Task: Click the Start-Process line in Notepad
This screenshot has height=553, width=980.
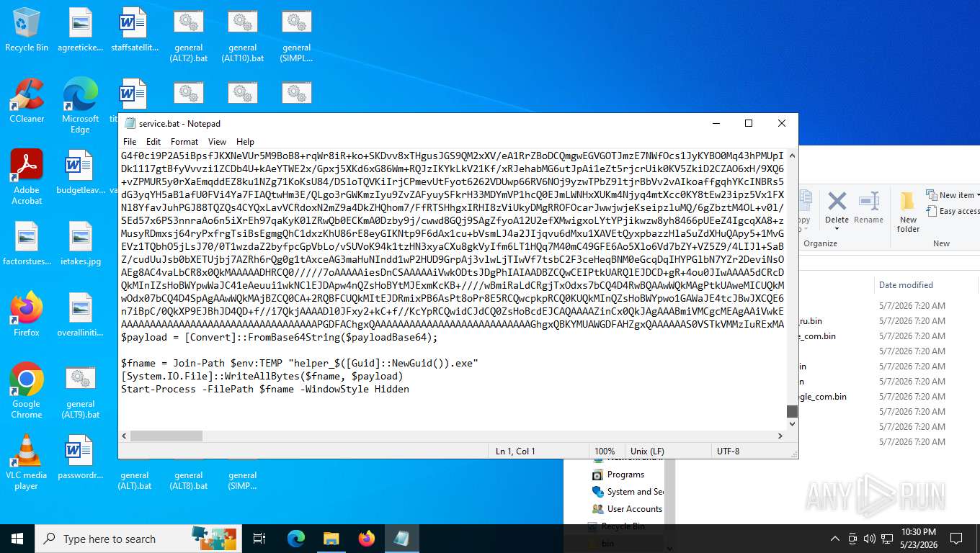Action: click(264, 389)
